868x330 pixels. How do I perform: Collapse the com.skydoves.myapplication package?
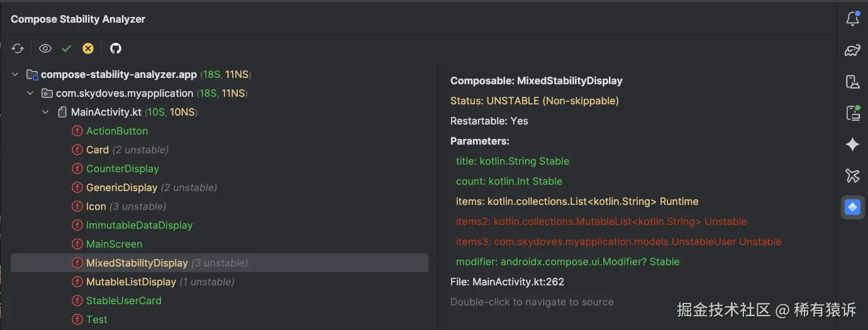[x=30, y=94]
